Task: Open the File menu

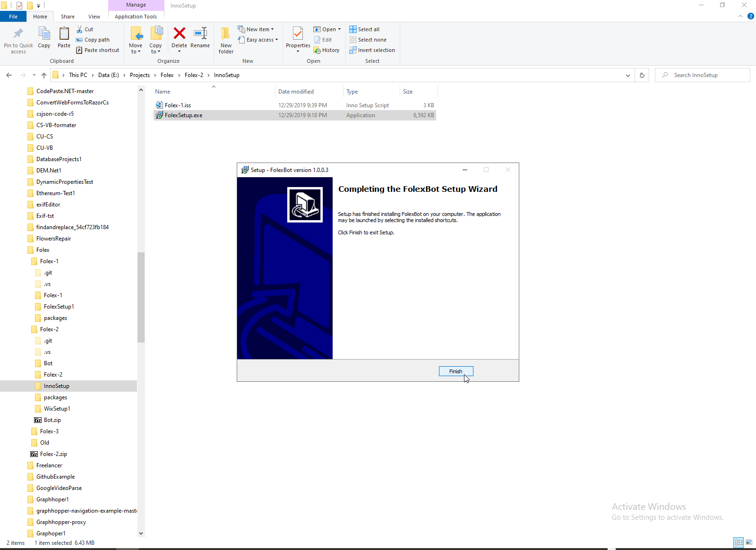Action: [x=13, y=17]
